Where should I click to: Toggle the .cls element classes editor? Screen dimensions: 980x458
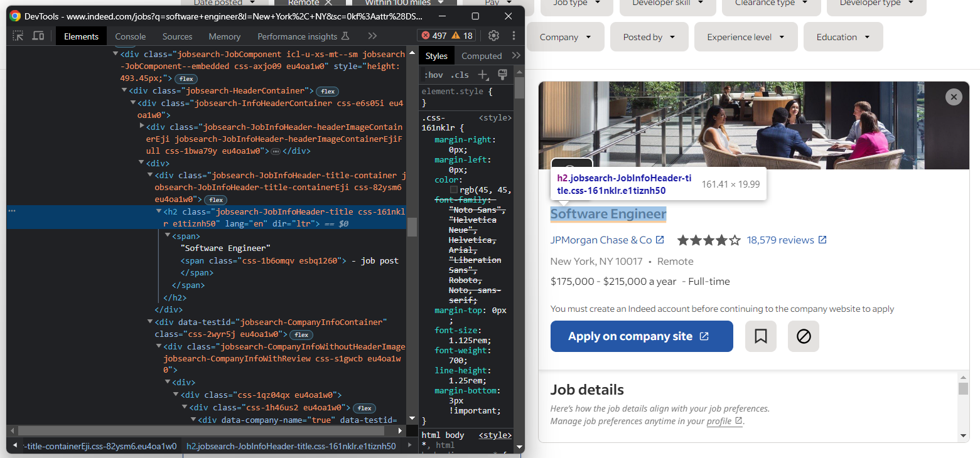(459, 75)
